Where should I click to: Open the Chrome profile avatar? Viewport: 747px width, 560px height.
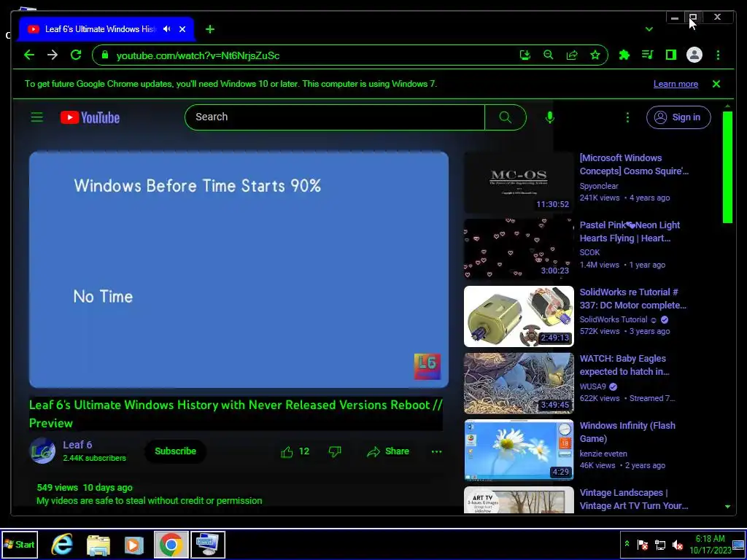[694, 55]
